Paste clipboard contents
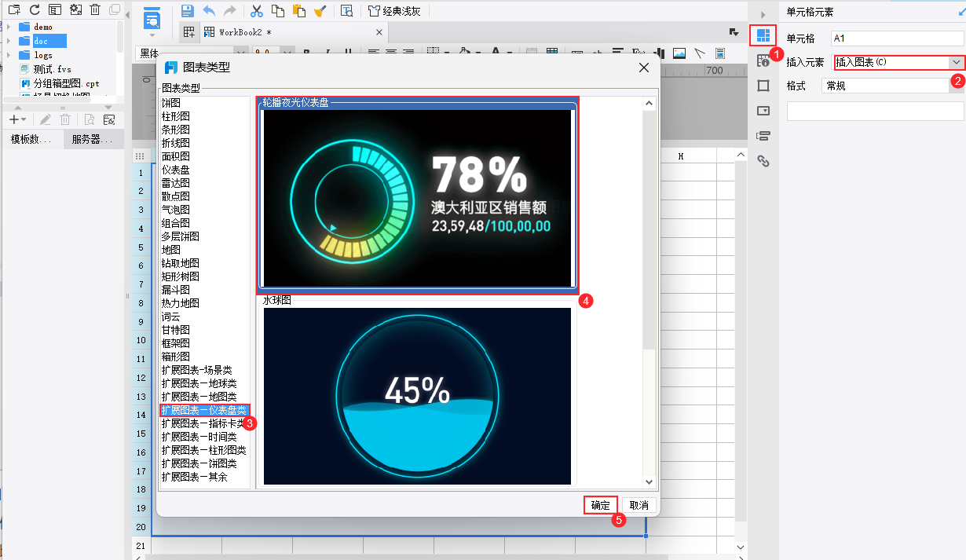 (x=298, y=11)
